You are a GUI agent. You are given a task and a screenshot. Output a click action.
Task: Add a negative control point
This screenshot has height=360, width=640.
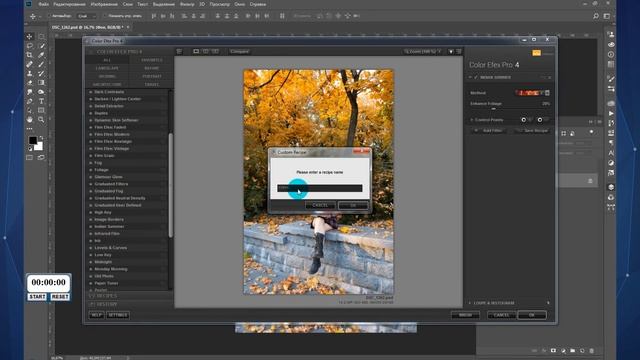[540, 120]
